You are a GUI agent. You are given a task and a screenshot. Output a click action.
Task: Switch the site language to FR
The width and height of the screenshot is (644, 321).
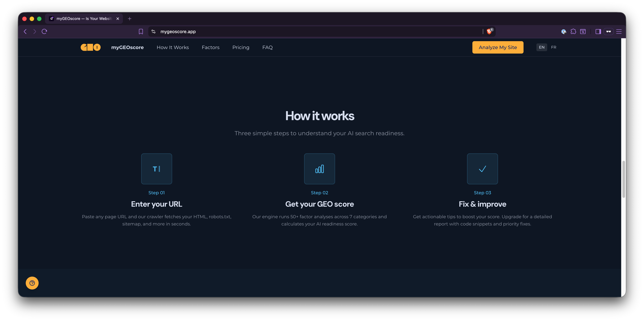pos(553,47)
